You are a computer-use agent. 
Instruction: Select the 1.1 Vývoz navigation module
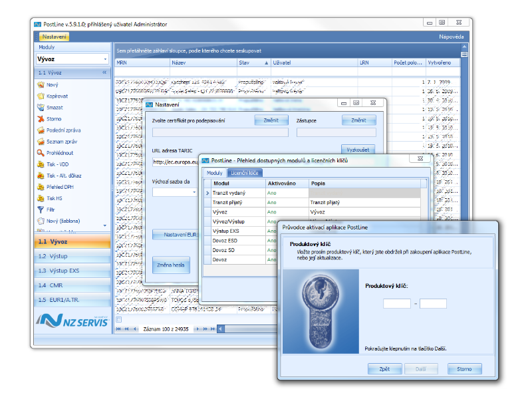point(72,241)
